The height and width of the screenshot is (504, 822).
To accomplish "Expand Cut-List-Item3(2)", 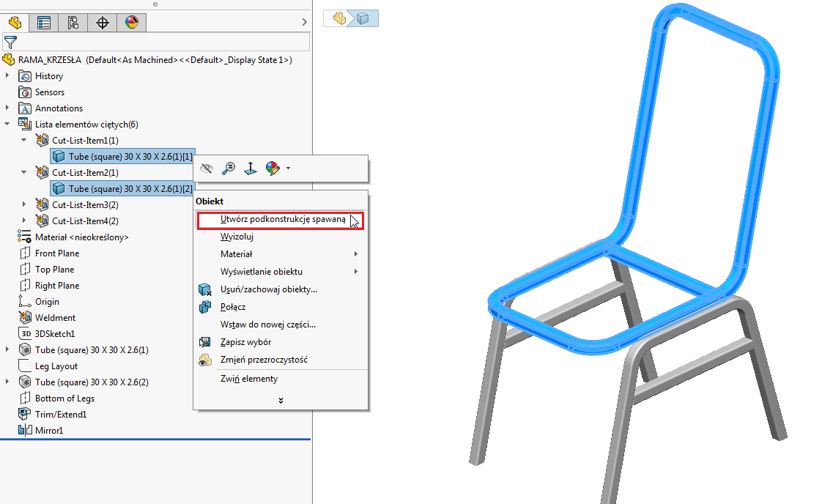I will pos(24,204).
